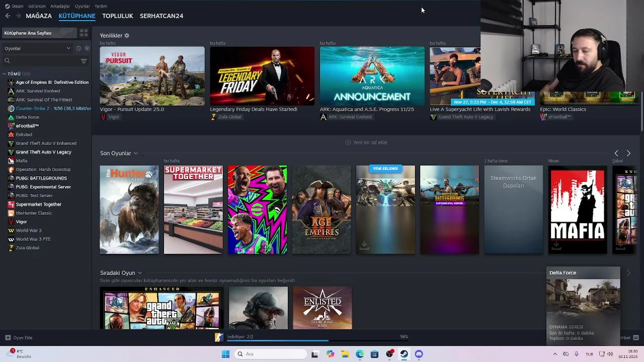Open Mafia game cover
This screenshot has width=644, height=362.
click(x=578, y=210)
